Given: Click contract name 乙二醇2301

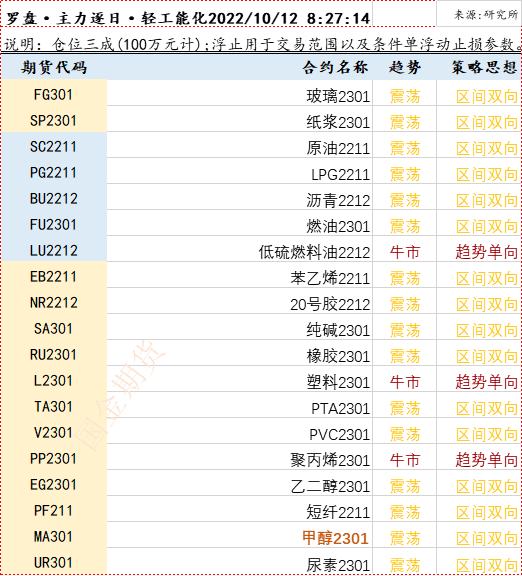Looking at the screenshot, I should tap(330, 486).
